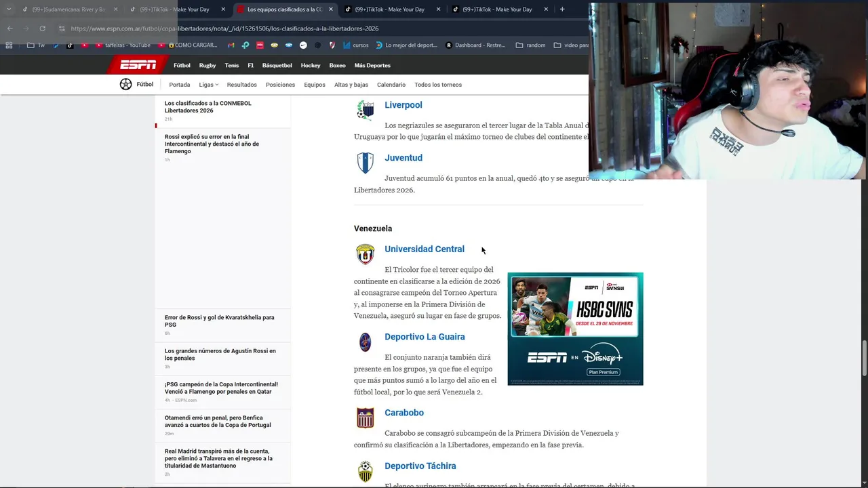Click the Universidad Central team crest
This screenshot has width=868, height=488.
(x=366, y=254)
